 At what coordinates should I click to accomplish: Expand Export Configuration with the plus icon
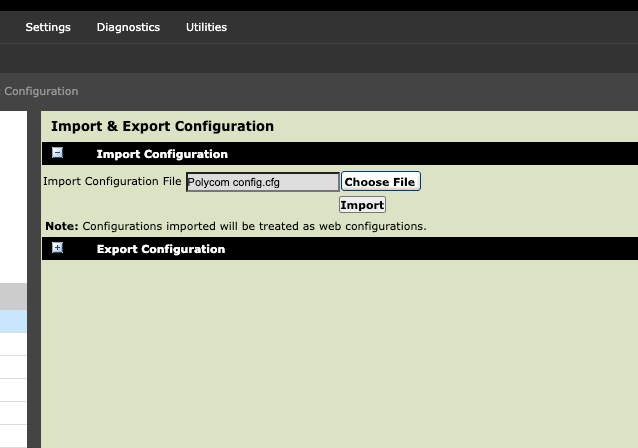57,248
